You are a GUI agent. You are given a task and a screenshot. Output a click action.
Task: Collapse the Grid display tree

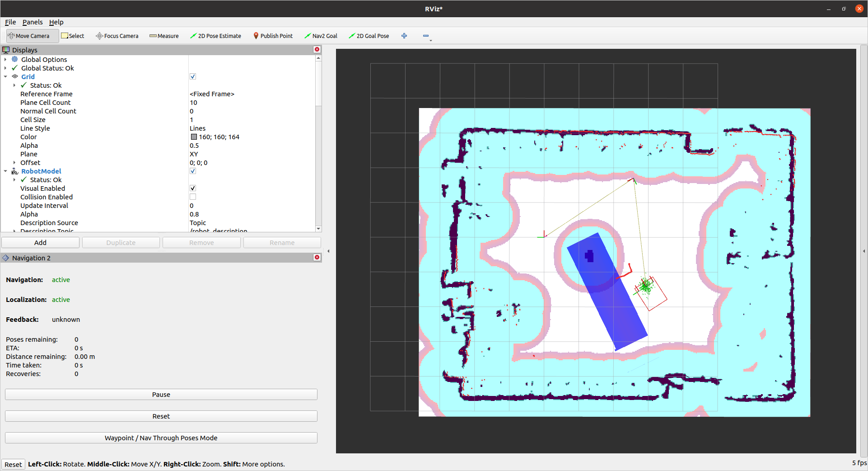[5, 76]
